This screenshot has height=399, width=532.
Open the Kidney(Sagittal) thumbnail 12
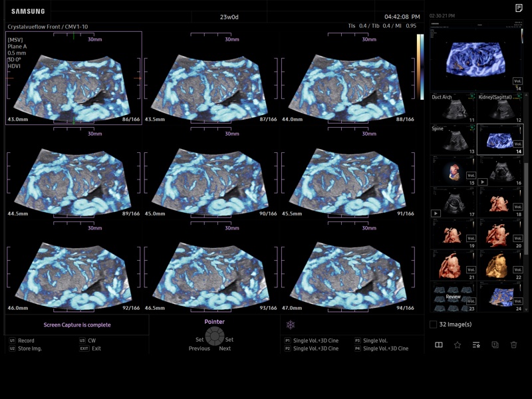500,108
